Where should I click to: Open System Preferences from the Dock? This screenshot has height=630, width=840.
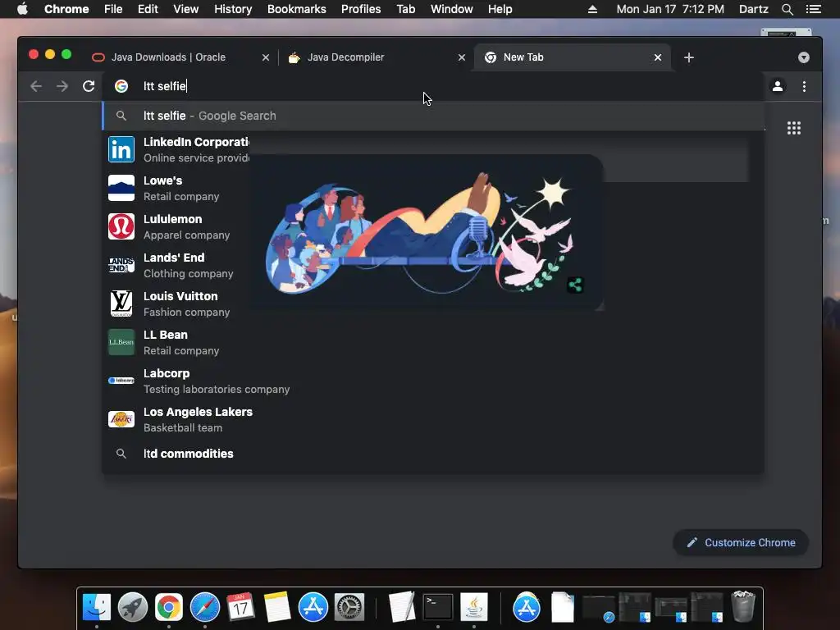(349, 607)
